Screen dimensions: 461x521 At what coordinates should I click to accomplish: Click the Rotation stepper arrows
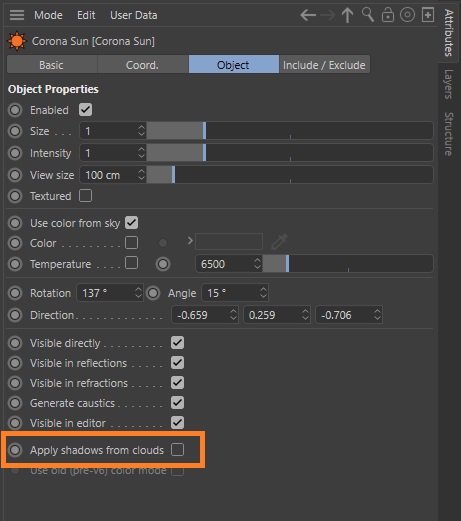(x=138, y=293)
